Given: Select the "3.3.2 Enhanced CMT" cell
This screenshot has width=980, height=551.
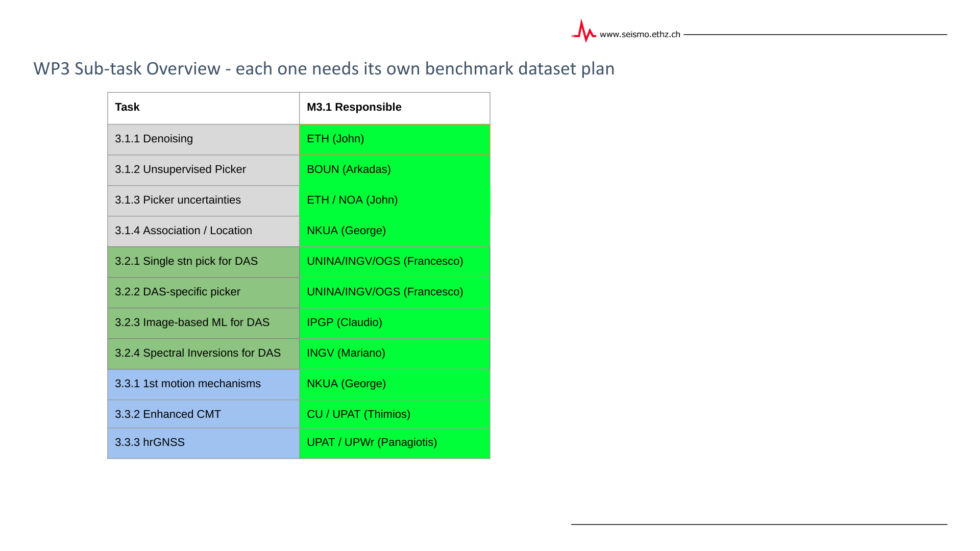Looking at the screenshot, I should (204, 414).
